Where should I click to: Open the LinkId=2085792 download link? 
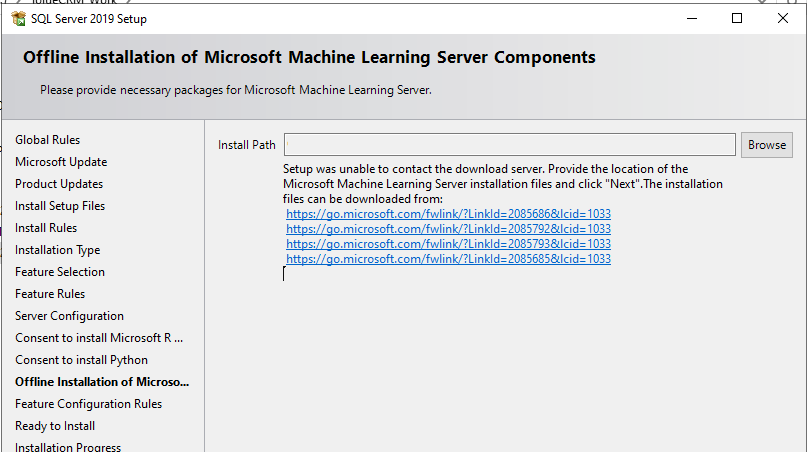(x=448, y=229)
